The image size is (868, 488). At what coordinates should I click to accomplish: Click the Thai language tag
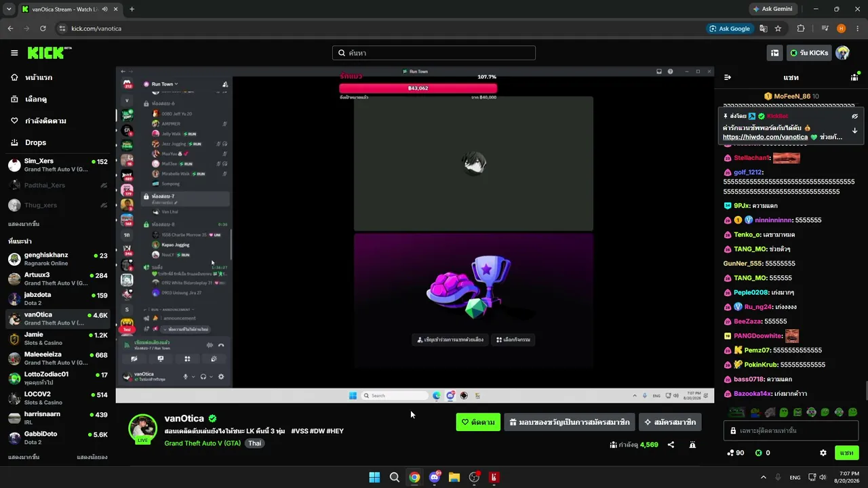(x=254, y=443)
